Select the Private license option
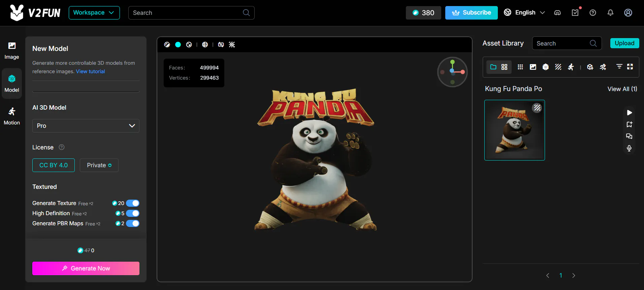Image resolution: width=644 pixels, height=290 pixels. [99, 165]
